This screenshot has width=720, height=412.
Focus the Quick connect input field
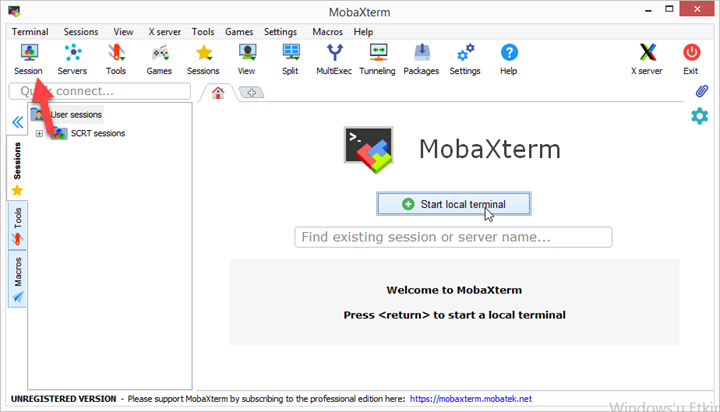pos(100,91)
